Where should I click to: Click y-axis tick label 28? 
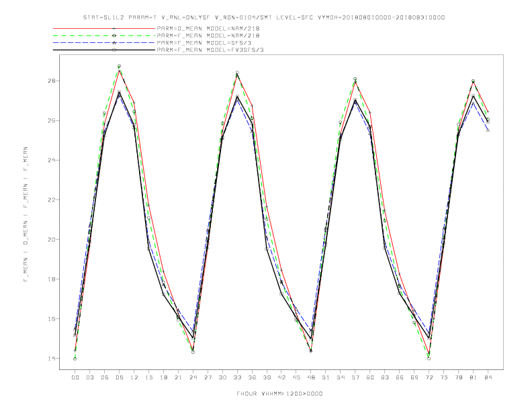(x=52, y=81)
